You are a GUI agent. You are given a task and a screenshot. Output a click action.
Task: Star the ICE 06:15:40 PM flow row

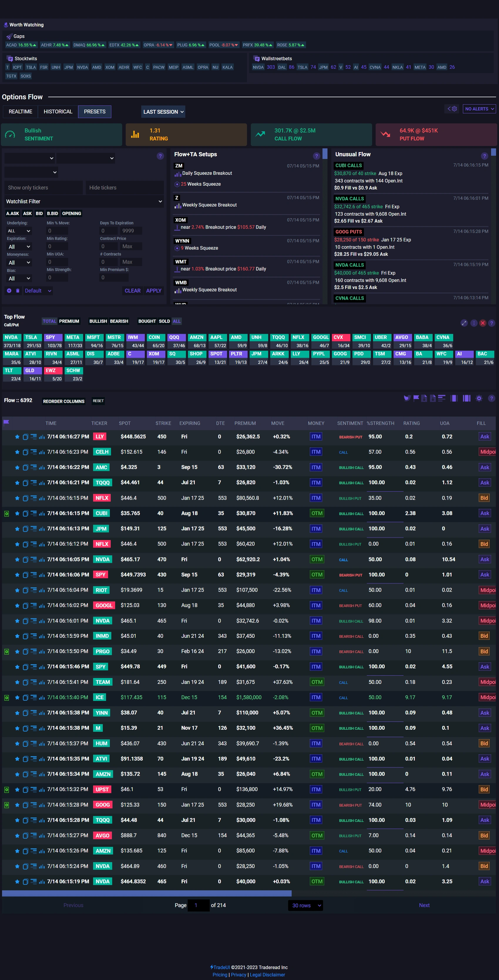[x=17, y=698]
